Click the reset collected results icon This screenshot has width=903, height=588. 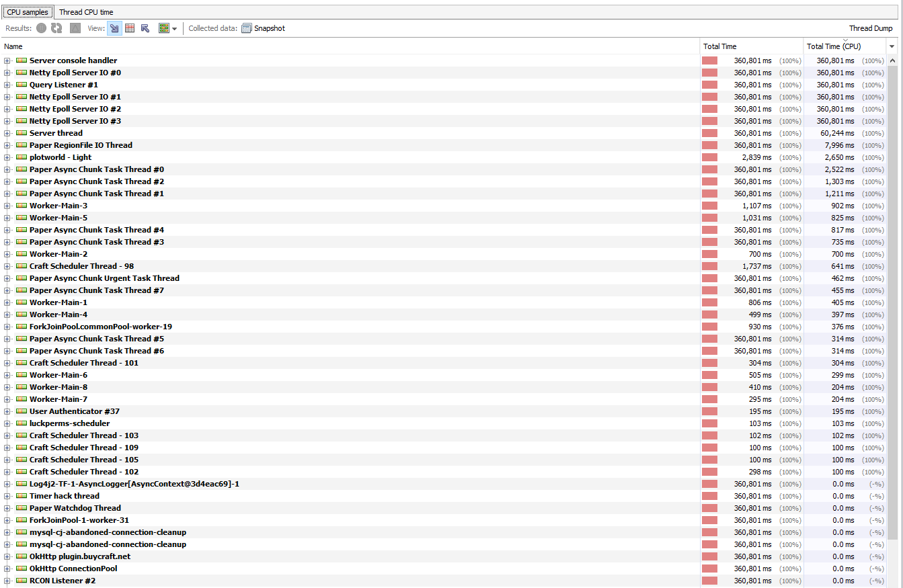(x=75, y=28)
